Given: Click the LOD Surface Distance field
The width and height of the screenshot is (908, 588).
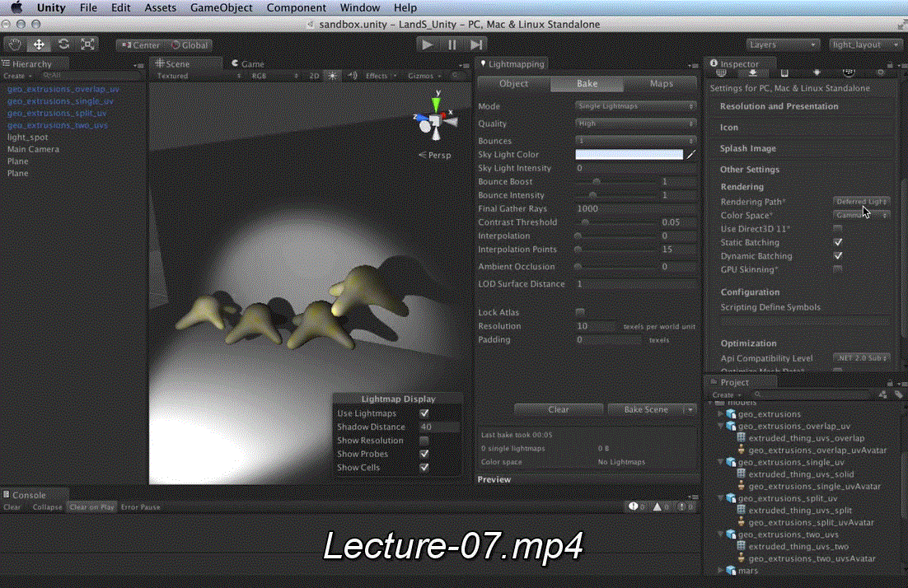Looking at the screenshot, I should tap(635, 284).
